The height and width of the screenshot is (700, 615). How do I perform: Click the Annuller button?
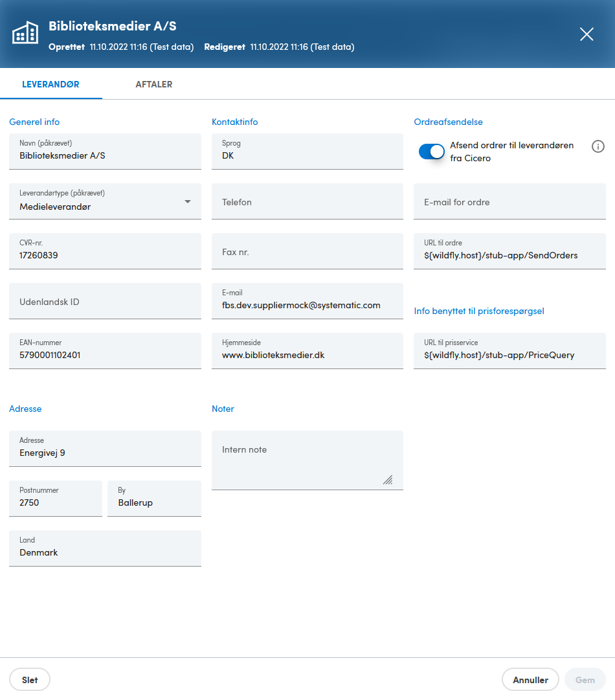pyautogui.click(x=530, y=680)
